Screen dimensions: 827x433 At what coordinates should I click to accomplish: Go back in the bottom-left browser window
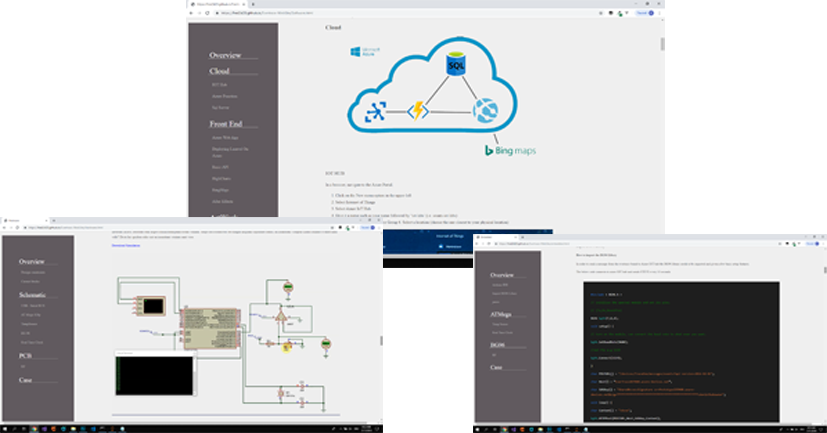[4, 227]
